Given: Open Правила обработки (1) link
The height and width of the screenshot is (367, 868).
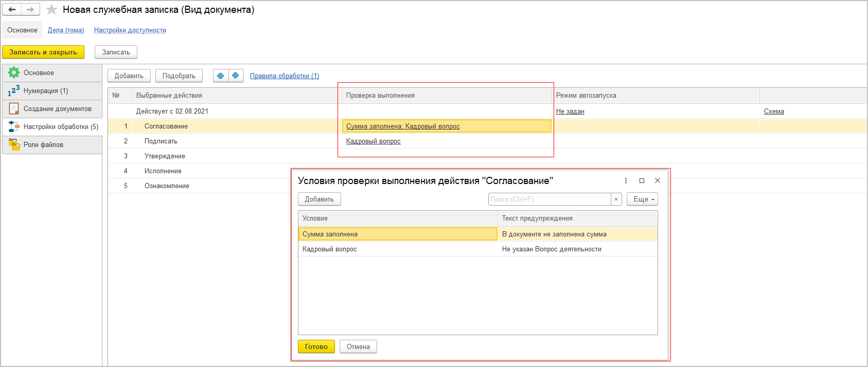Looking at the screenshot, I should [x=284, y=76].
